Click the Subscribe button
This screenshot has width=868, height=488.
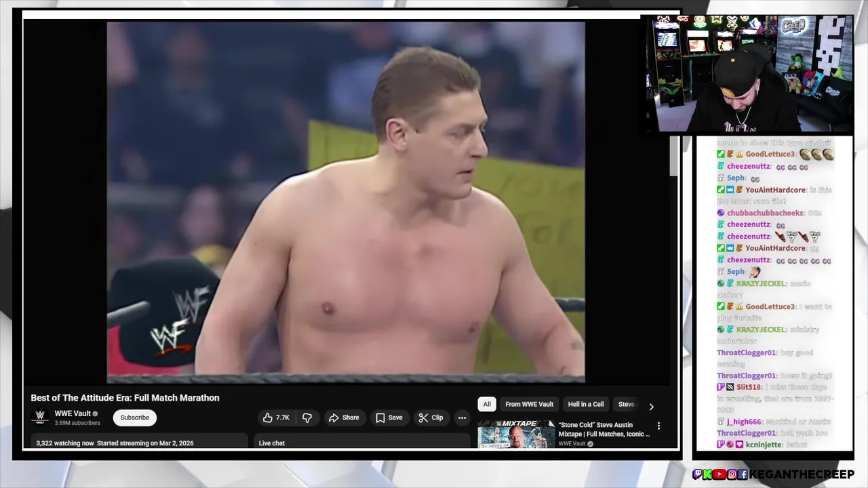pyautogui.click(x=135, y=418)
